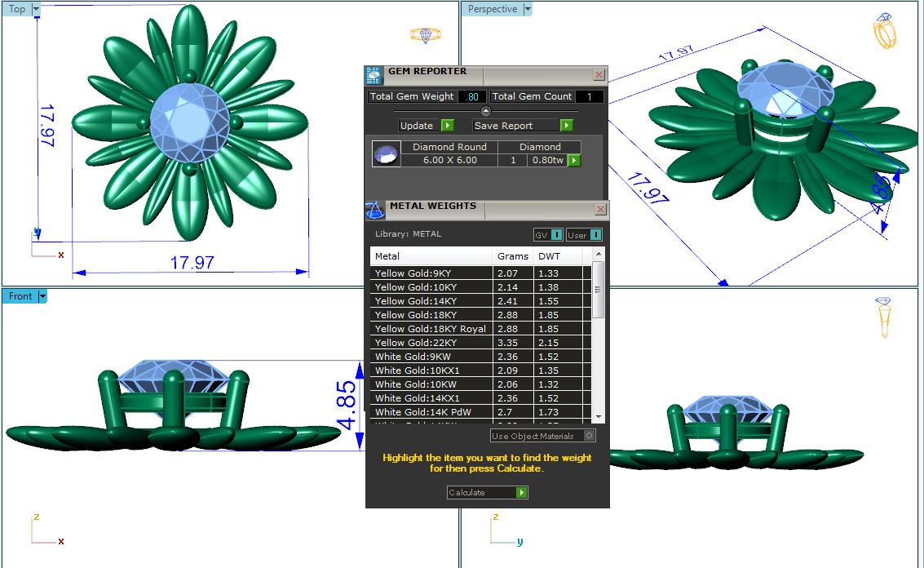Click the ring icon in Perspective viewport
Viewport: 924px width, 568px height.
point(885,32)
